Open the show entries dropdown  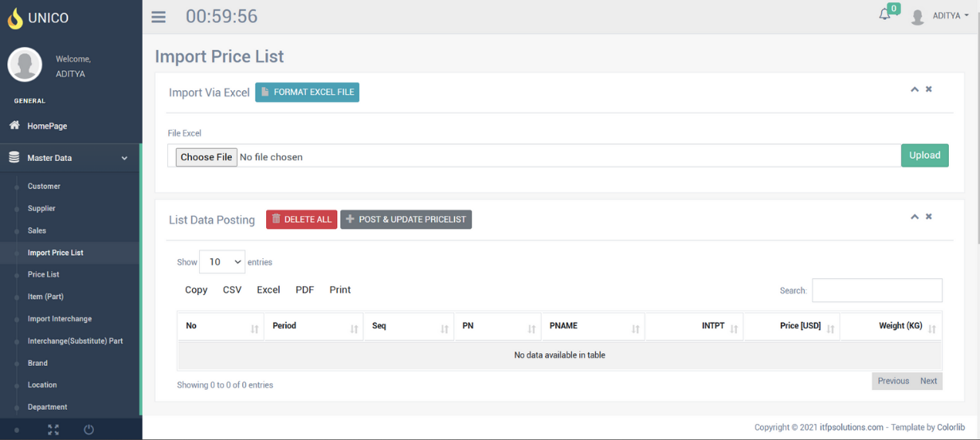222,261
